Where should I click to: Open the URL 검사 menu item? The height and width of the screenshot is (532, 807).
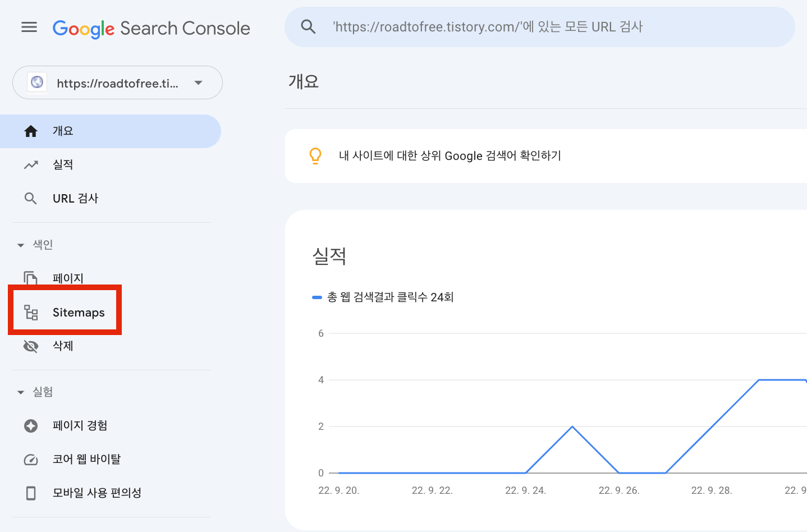coord(75,198)
